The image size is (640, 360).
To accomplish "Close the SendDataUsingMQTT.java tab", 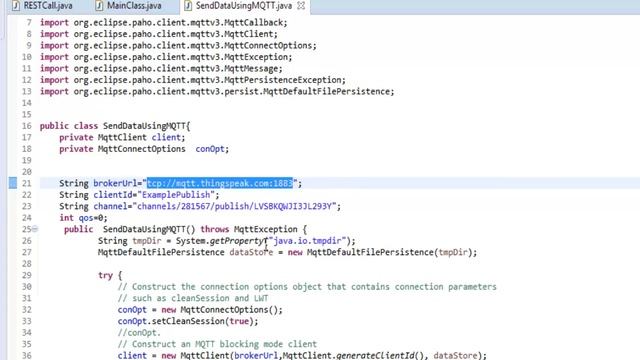I will pos(301,6).
